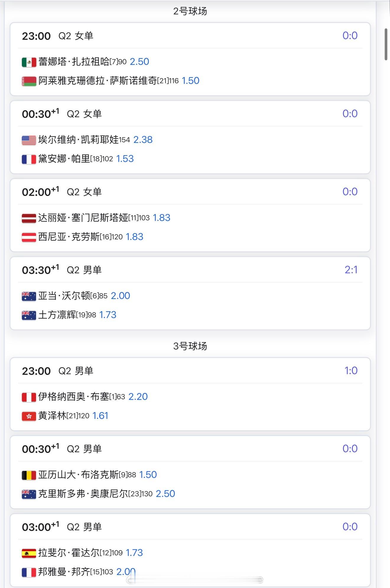Image resolution: width=390 pixels, height=588 pixels.
Task: Click the 3号球场 court heading
Action: pyautogui.click(x=190, y=346)
